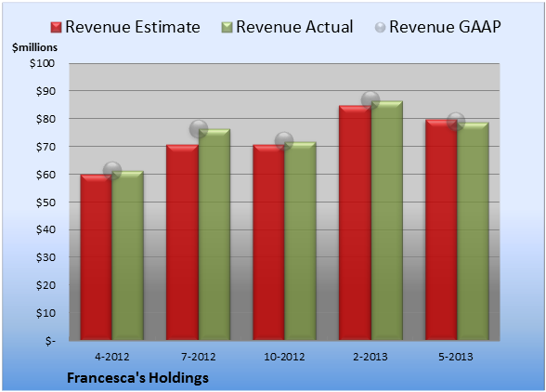Click the '10-2012' category label
546x392 pixels.
[284, 357]
